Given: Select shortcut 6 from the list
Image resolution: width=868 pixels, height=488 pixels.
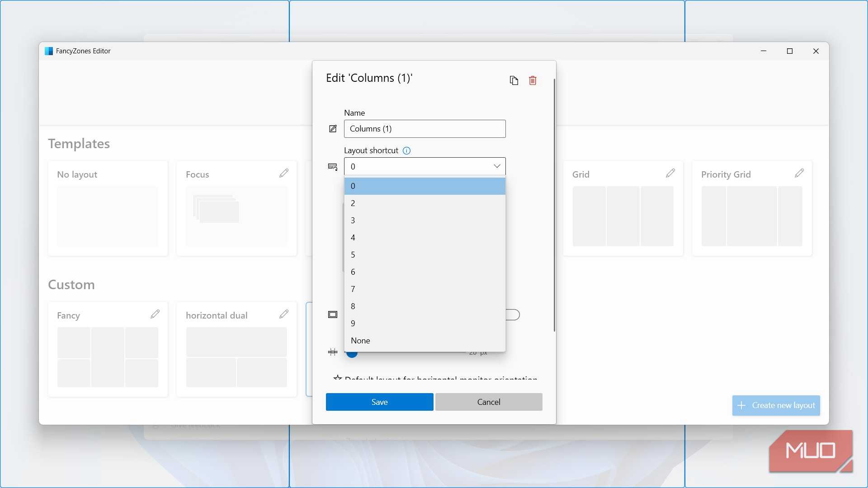Looking at the screenshot, I should (425, 272).
